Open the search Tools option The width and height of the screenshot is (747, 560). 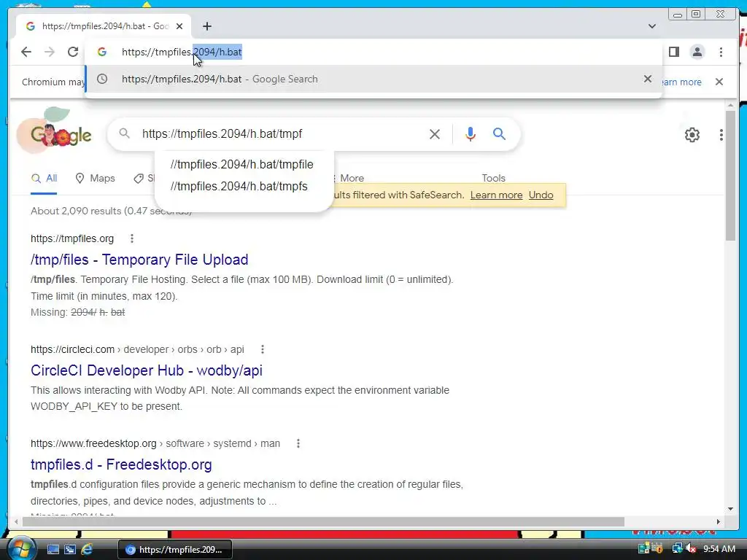pyautogui.click(x=493, y=178)
